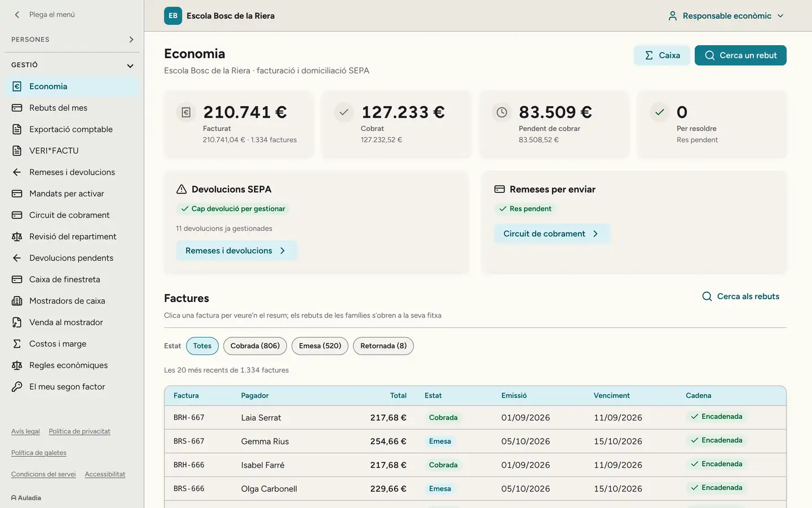Open Remeses i devolucions from SEPA card
Image resolution: width=812 pixels, height=508 pixels.
[236, 251]
